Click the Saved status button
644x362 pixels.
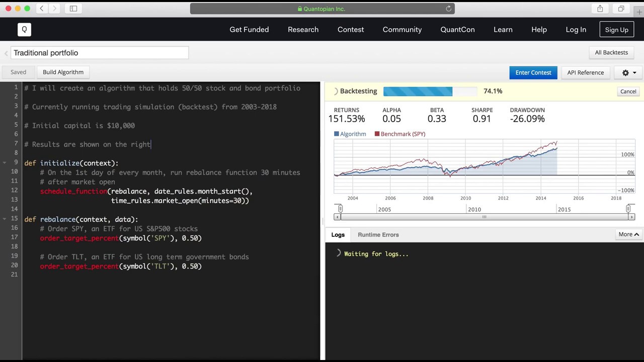click(x=18, y=72)
